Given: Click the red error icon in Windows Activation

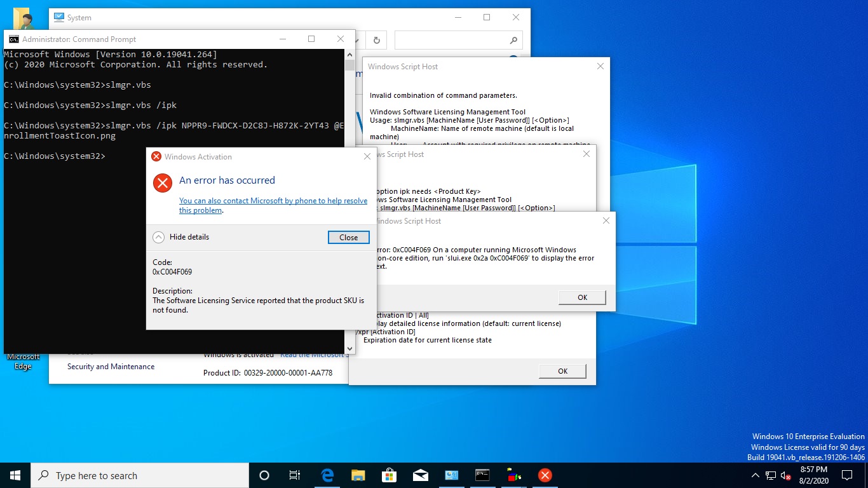Looking at the screenshot, I should point(163,183).
